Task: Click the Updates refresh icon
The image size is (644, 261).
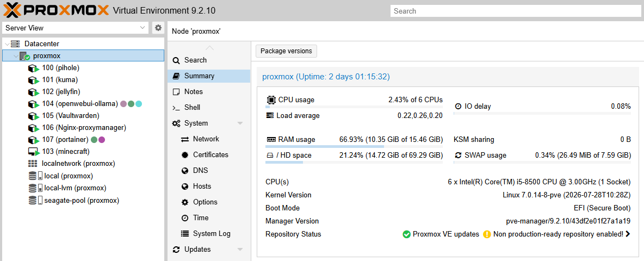Action: coord(176,250)
